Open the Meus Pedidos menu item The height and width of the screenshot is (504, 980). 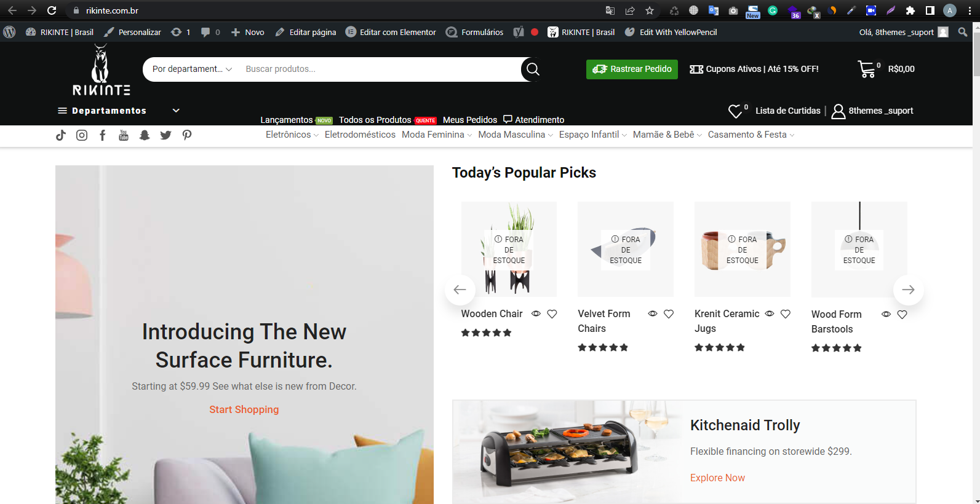[470, 120]
